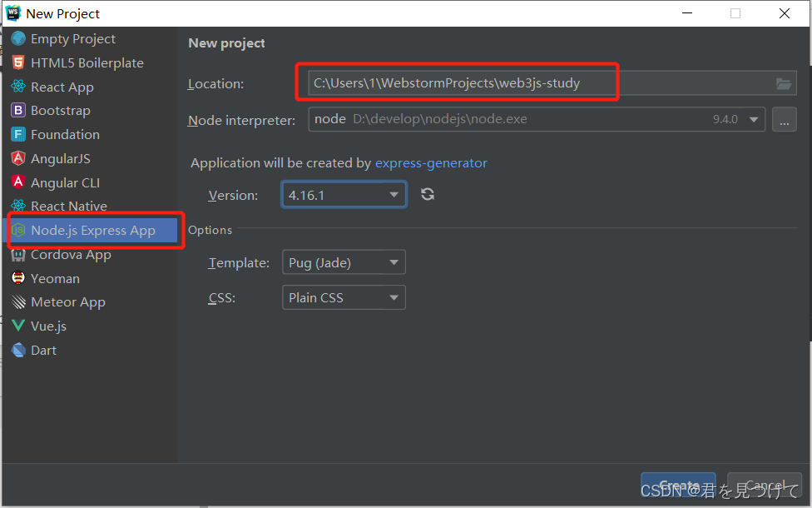Expand the Node interpreter dropdown arrow

coord(754,119)
